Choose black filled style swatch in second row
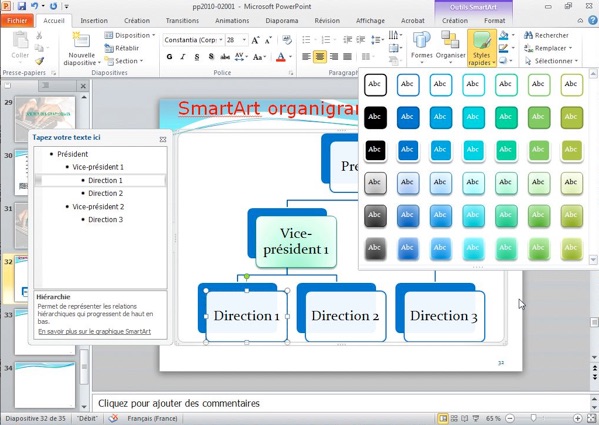The height and width of the screenshot is (425, 599). coord(375,117)
